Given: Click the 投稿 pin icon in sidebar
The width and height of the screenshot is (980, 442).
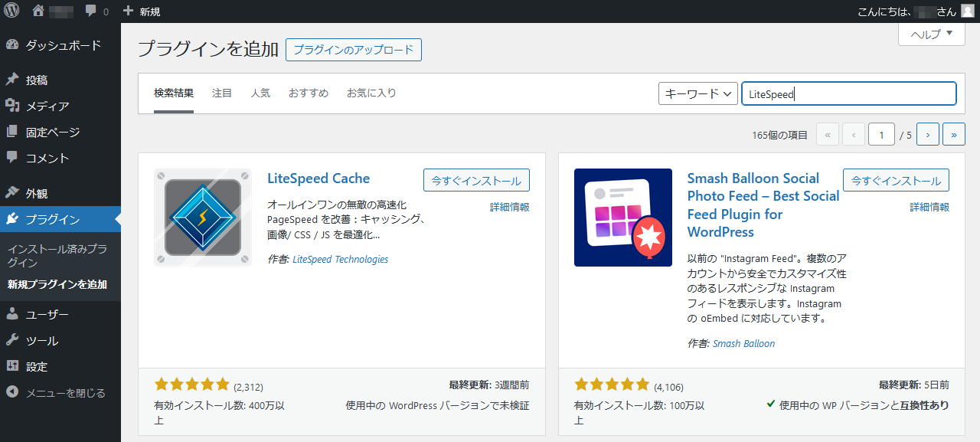Looking at the screenshot, I should point(11,80).
